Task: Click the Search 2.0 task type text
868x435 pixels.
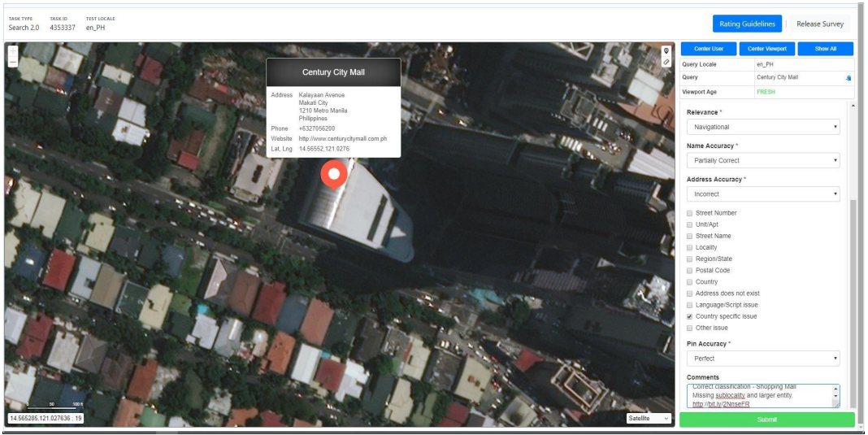Action: pyautogui.click(x=24, y=27)
